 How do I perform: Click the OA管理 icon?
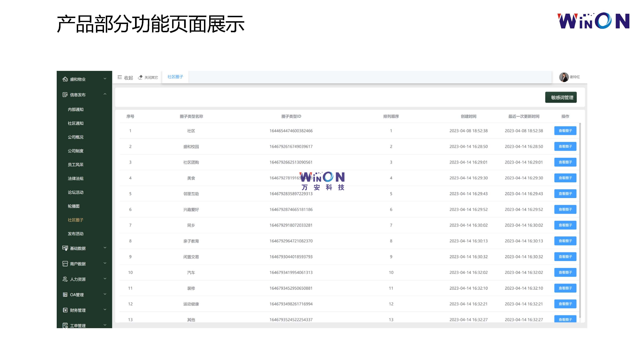pyautogui.click(x=65, y=295)
